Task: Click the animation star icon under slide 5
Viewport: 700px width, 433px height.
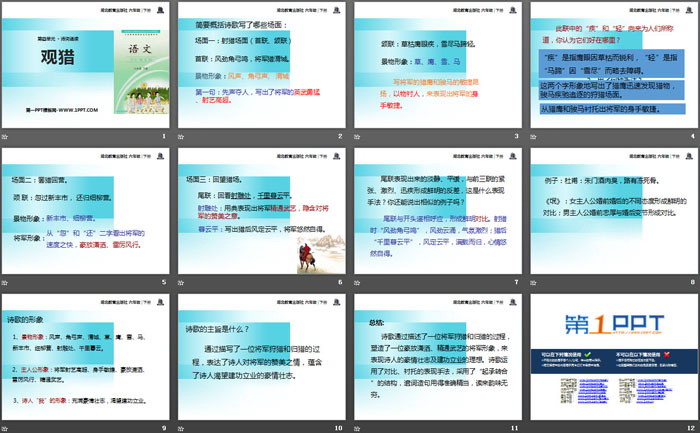Action: (x=4, y=283)
